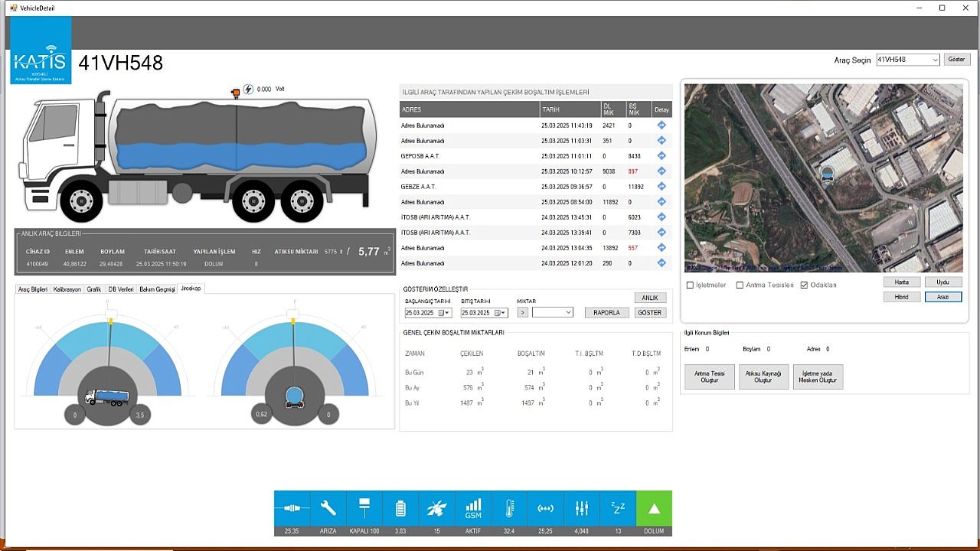Expand the MİKTAR dropdown

click(553, 312)
